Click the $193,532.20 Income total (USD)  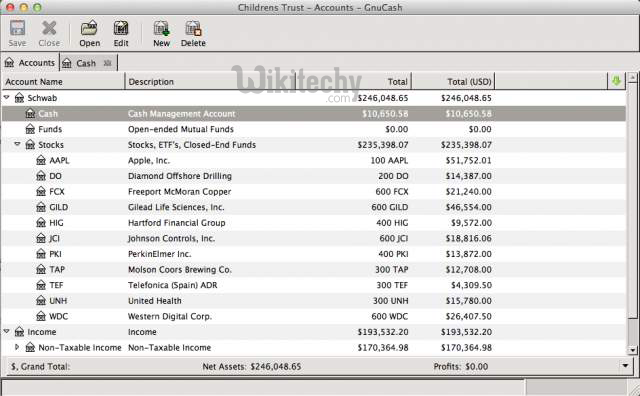click(466, 332)
